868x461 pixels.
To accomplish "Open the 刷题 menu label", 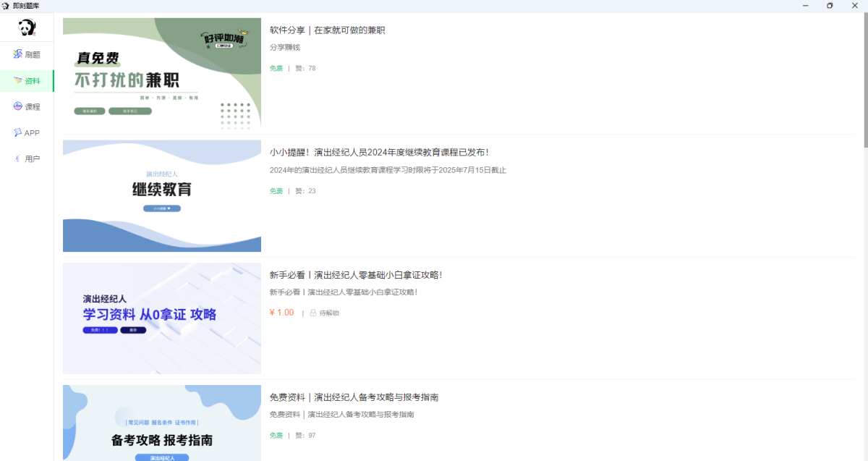I will coord(33,55).
